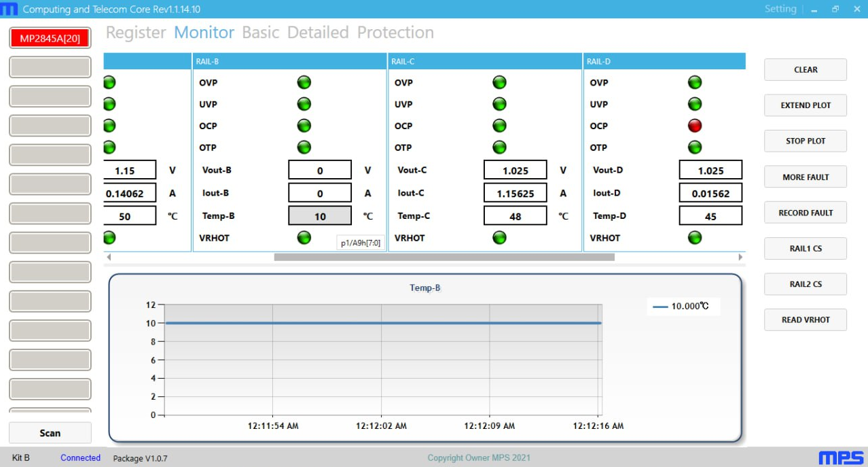Select the MP2845A[20] device button
This screenshot has height=467, width=868.
click(x=50, y=38)
